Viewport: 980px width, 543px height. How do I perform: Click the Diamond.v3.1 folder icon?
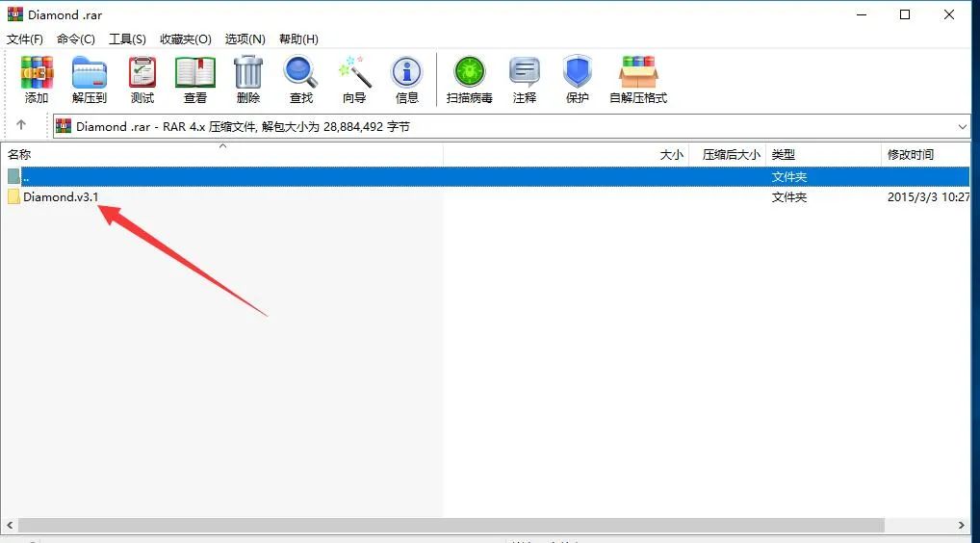13,196
